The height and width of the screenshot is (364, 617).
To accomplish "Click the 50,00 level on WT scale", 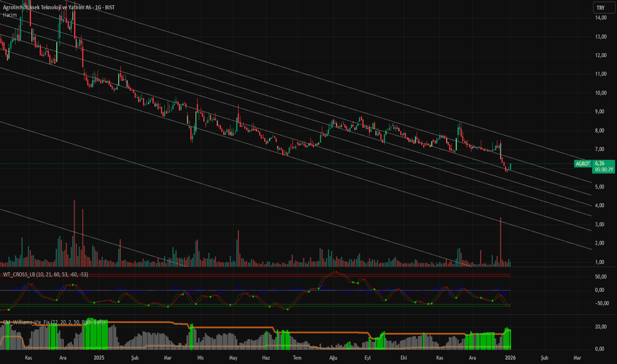I will point(601,275).
